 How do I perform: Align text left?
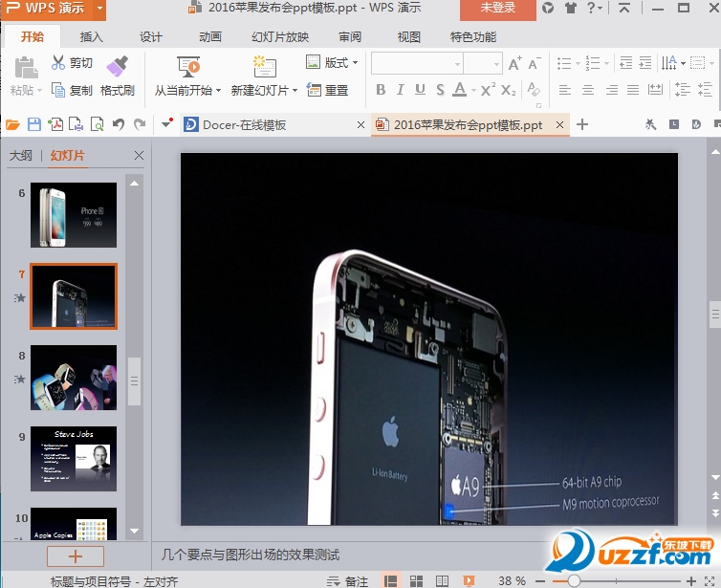(x=565, y=90)
